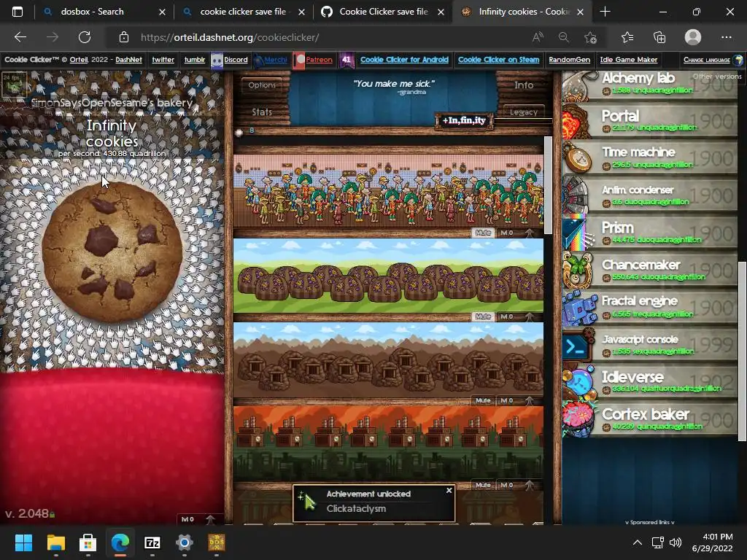Viewport: 747px width, 560px height.
Task: Open the tumblr link
Action: (194, 60)
